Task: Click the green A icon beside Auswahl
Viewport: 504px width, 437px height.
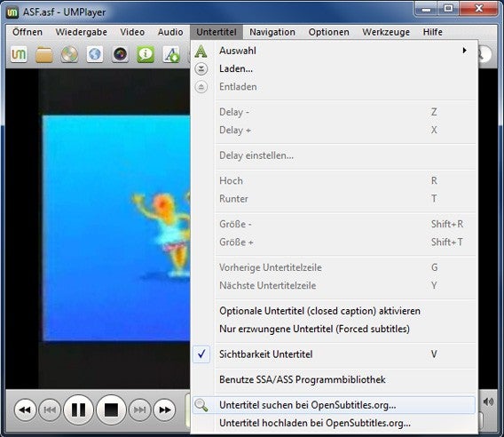Action: pos(201,51)
